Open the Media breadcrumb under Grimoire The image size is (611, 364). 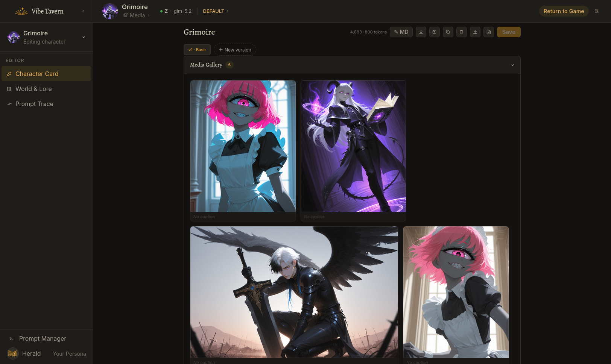(137, 15)
